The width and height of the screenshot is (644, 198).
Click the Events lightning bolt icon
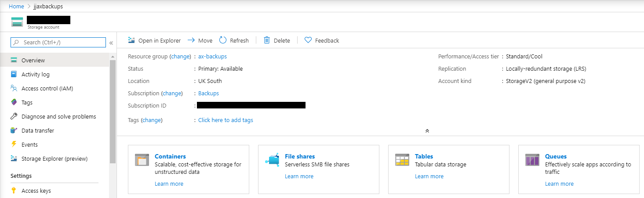[14, 144]
